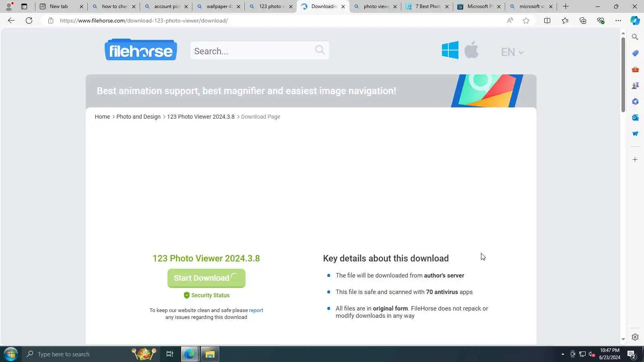
Task: Open sidebar Games icon
Action: [x=635, y=85]
